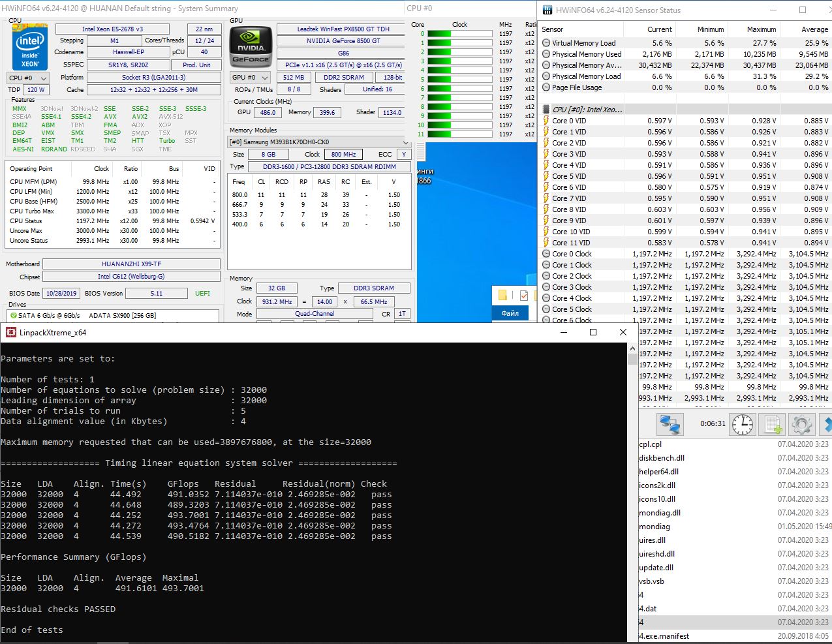Click the CPU [#0] Intel Xeon chip icon
832x644 pixels.
pos(547,110)
